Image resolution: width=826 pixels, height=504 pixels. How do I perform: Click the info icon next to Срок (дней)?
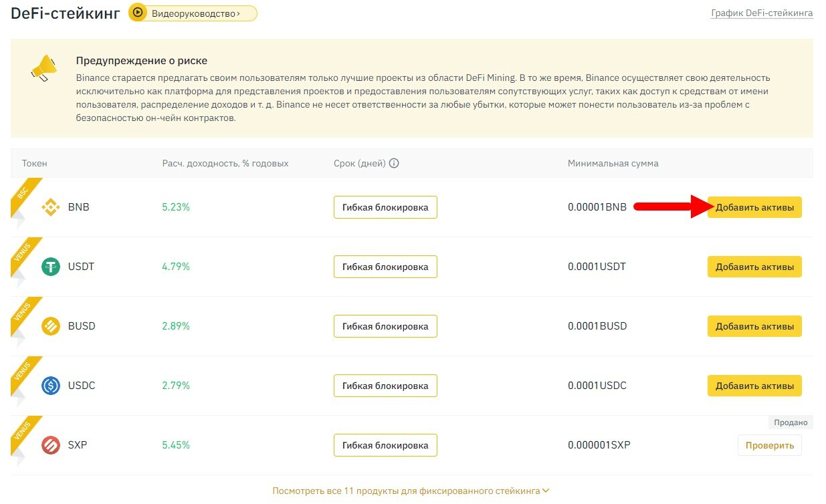(x=394, y=163)
